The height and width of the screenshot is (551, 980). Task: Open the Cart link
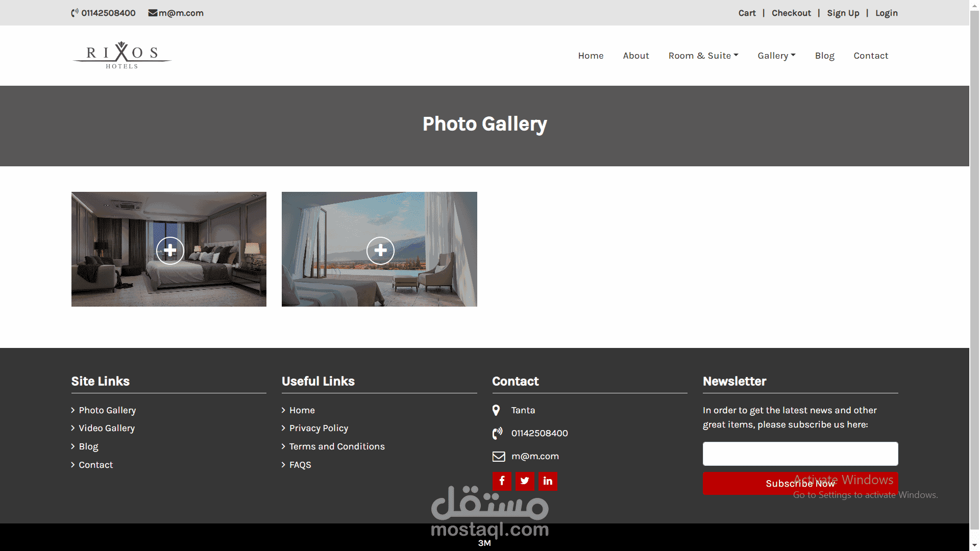click(747, 13)
